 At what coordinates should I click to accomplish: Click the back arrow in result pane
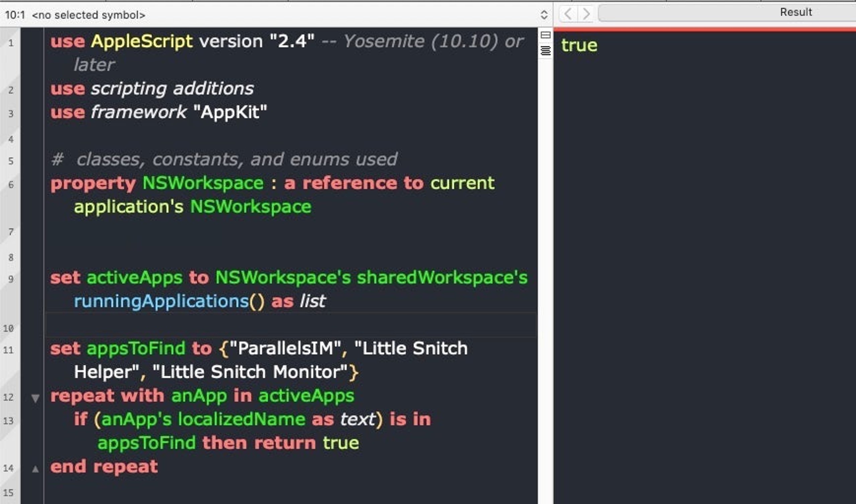[x=568, y=14]
